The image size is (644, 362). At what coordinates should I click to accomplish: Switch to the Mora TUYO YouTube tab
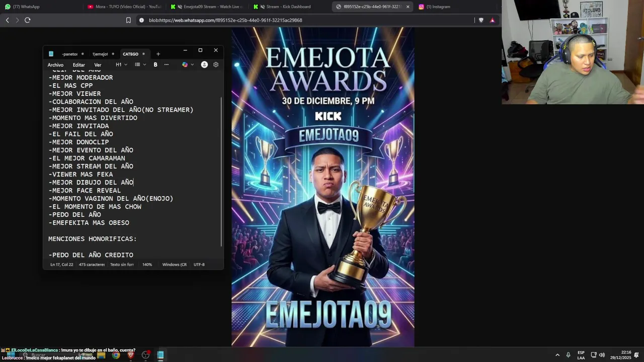124,7
